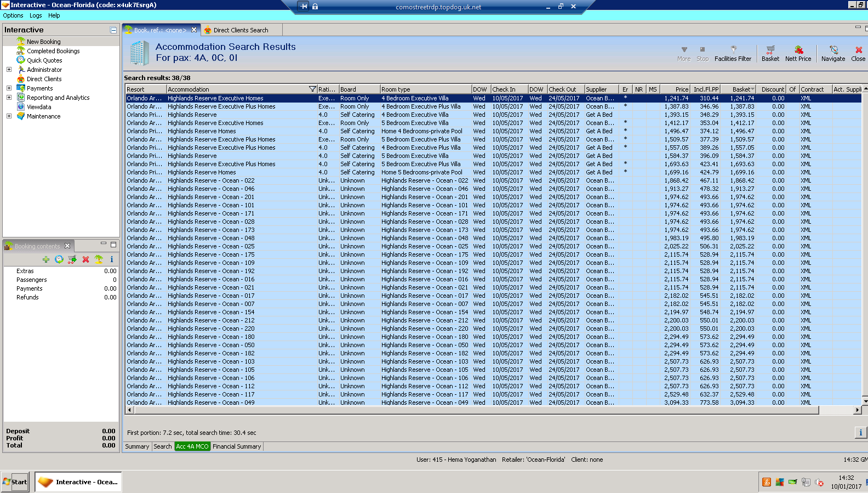Close the Booking contents panel tab

[67, 246]
